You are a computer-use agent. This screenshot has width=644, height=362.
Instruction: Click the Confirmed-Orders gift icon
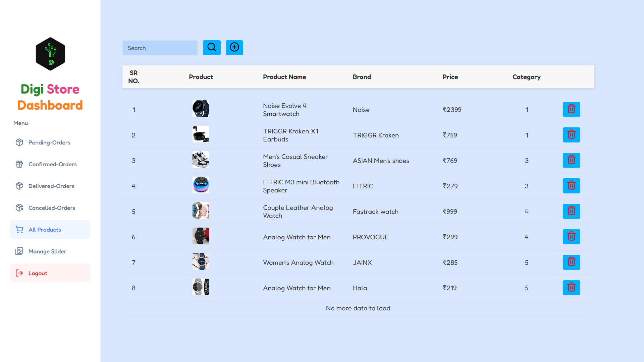click(x=19, y=164)
